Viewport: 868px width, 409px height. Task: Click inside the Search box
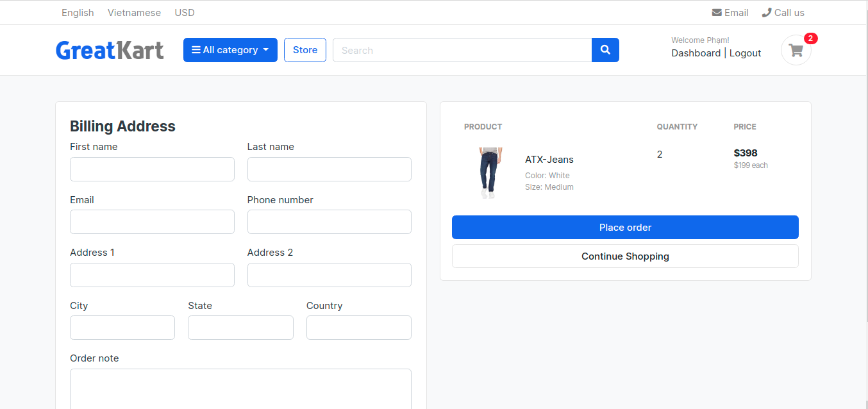point(458,50)
